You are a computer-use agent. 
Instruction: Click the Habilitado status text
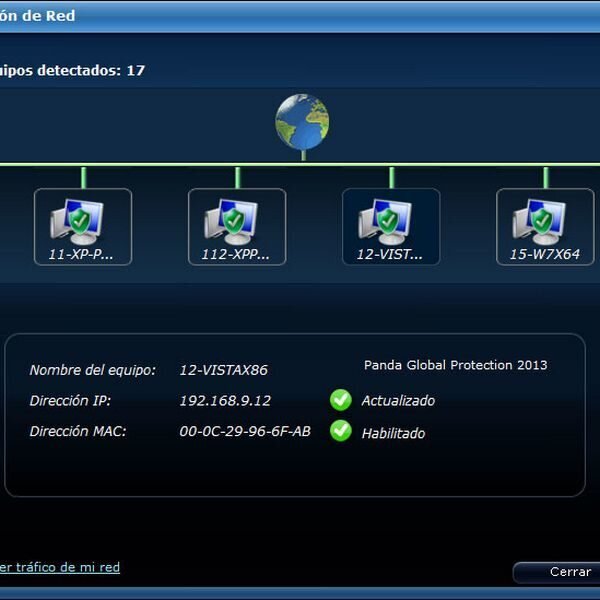point(393,433)
